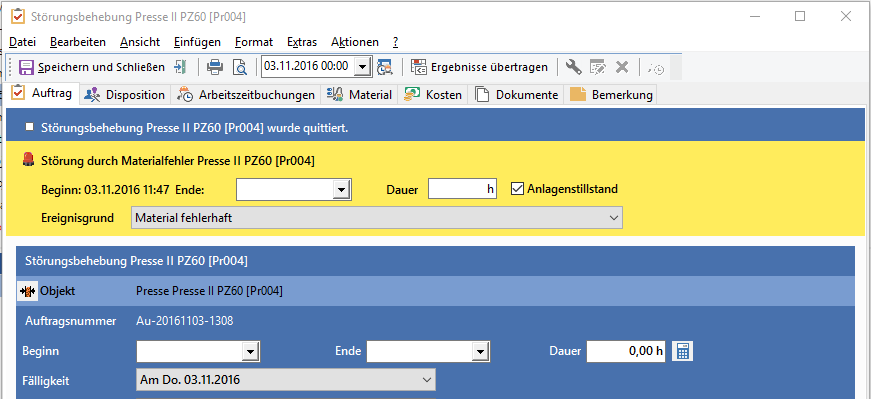Select the Auftrag tab
This screenshot has width=871, height=399.
(x=42, y=93)
